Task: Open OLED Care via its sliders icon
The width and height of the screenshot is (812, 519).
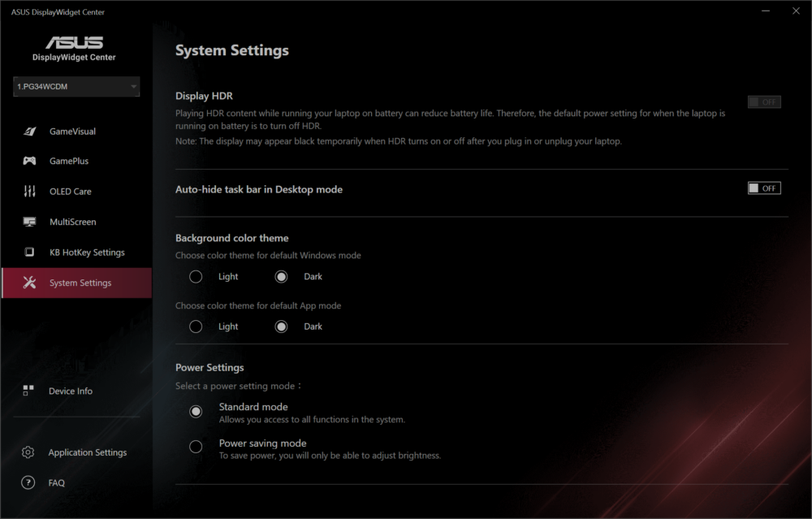Action: click(30, 192)
